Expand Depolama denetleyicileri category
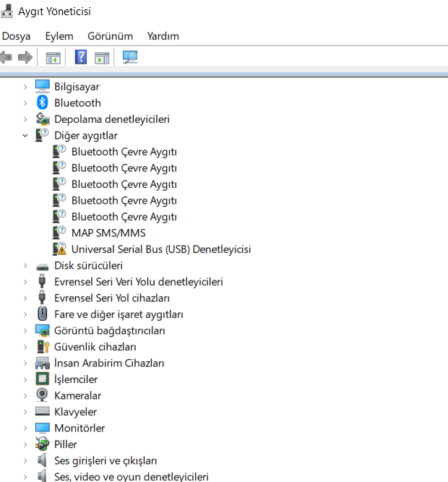Screen dimensions: 448x482 [25, 119]
